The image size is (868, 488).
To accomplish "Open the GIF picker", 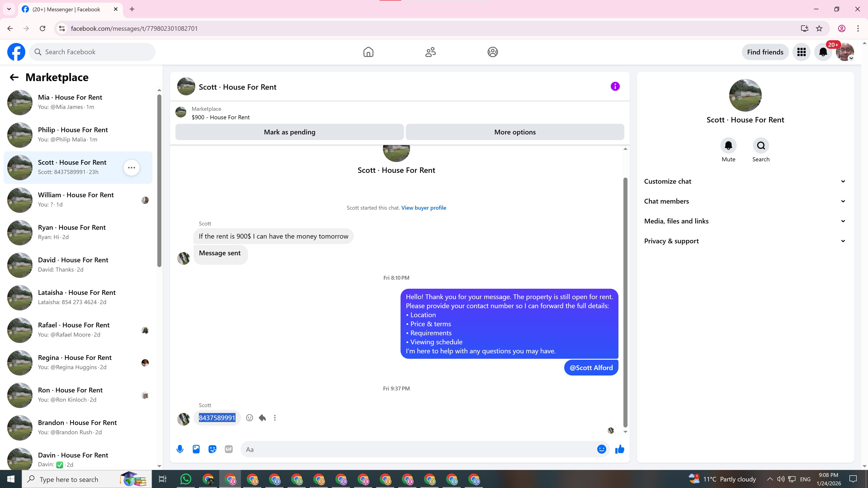I will [x=229, y=449].
